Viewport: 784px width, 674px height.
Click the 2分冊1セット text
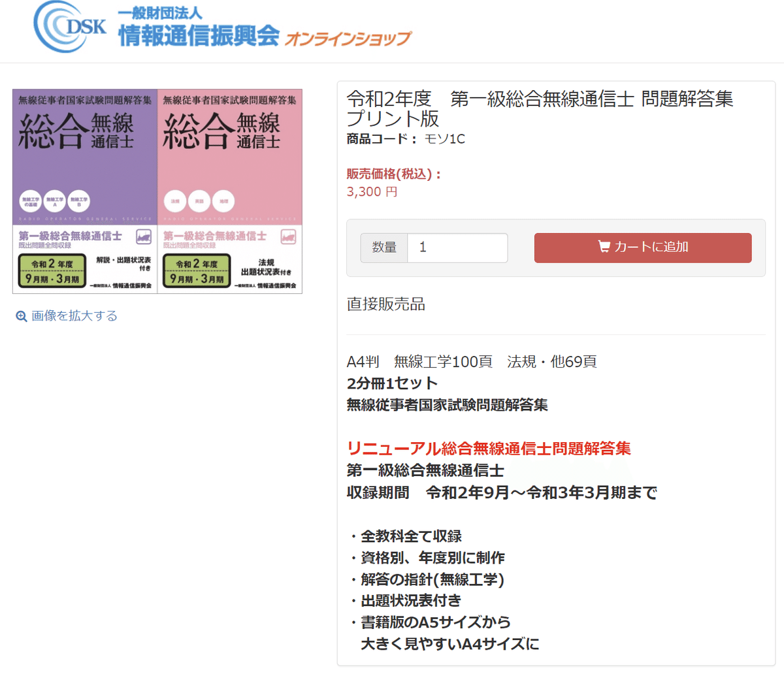click(x=392, y=383)
